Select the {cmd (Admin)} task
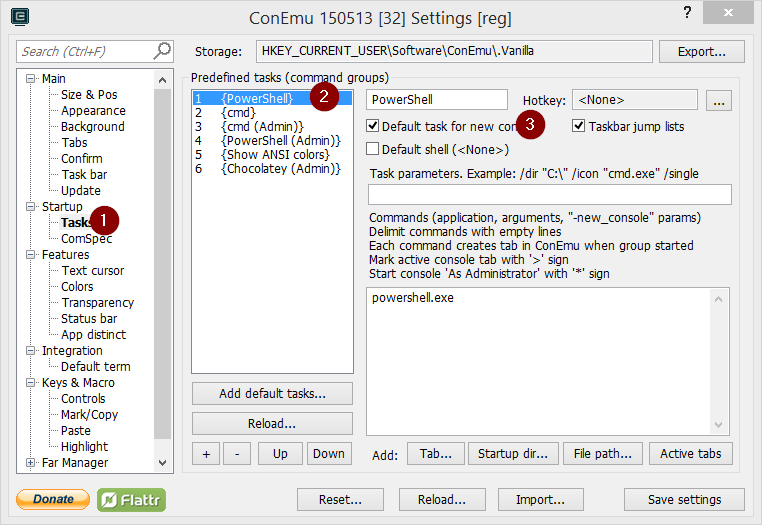Screen dimensions: 762x525 (272, 127)
